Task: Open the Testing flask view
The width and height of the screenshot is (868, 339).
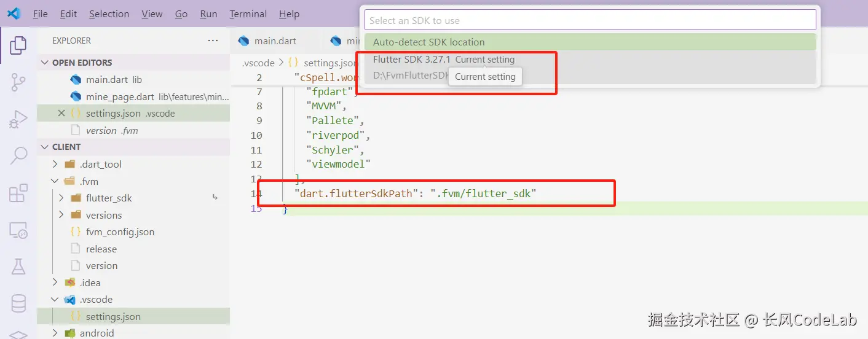Action: click(18, 267)
